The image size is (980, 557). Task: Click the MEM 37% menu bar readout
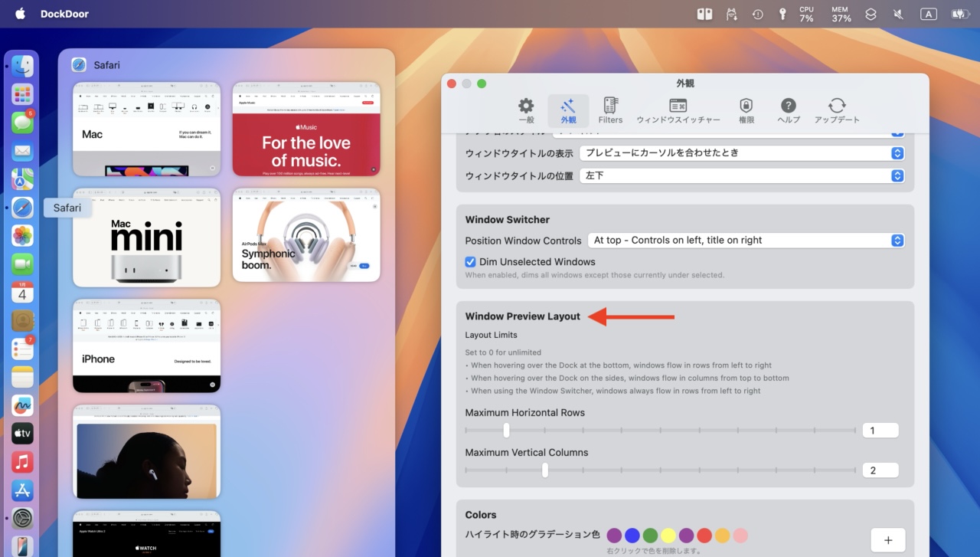(841, 14)
